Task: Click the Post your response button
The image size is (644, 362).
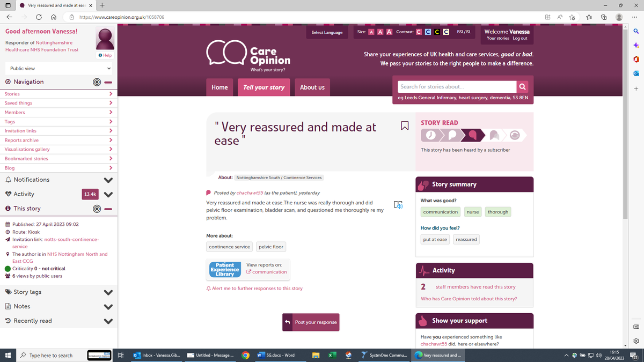Action: (311, 322)
